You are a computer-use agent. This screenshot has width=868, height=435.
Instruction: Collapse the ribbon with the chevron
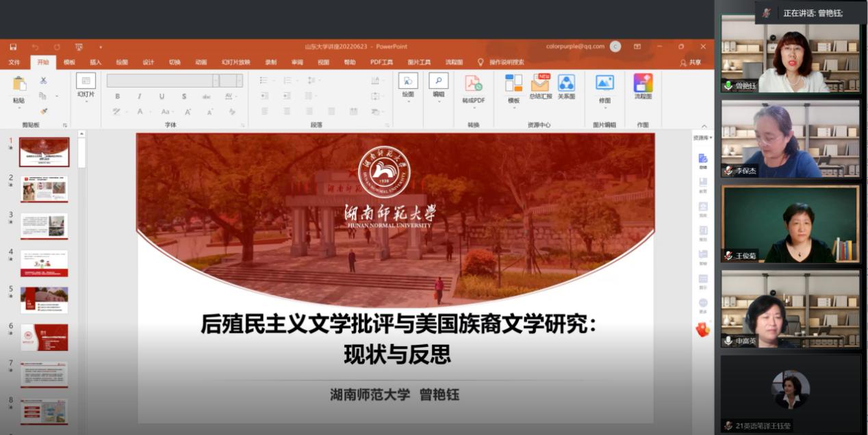coord(704,126)
